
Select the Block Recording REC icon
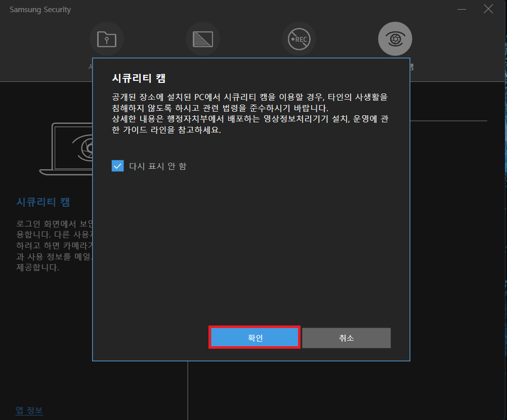coord(299,39)
